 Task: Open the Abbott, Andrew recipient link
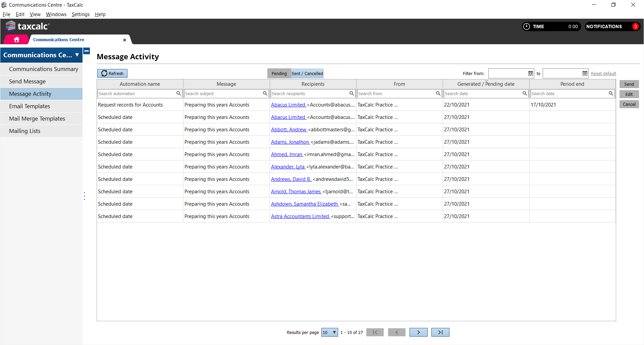point(289,130)
